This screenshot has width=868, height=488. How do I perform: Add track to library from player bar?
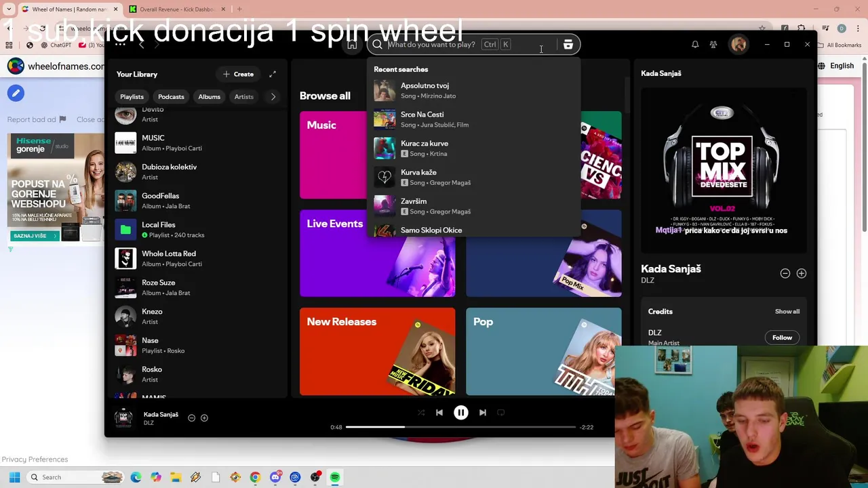click(204, 418)
